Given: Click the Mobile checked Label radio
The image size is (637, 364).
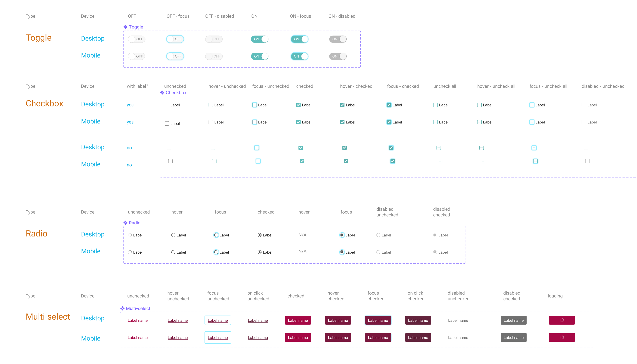Looking at the screenshot, I should click(260, 252).
